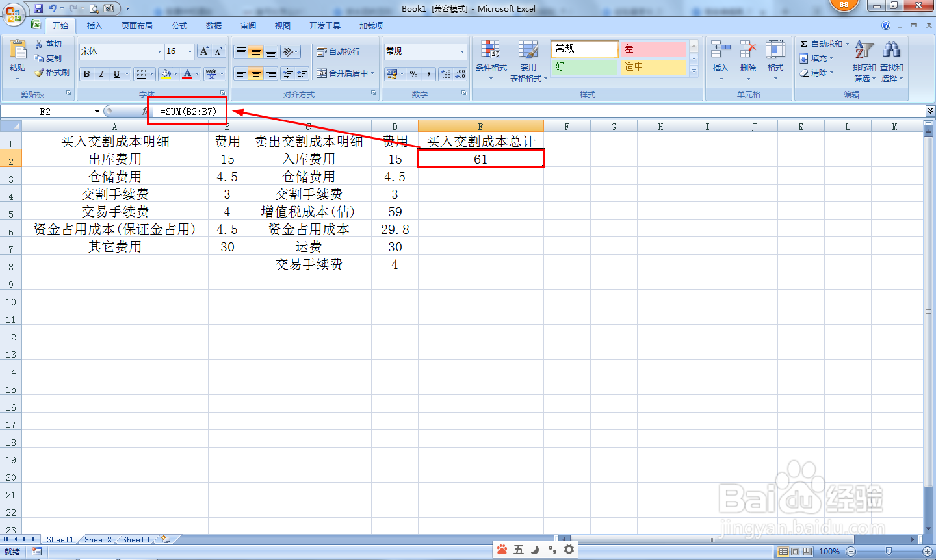Apply the fill color paint bucket
Image resolution: width=936 pixels, height=560 pixels.
pos(166,73)
